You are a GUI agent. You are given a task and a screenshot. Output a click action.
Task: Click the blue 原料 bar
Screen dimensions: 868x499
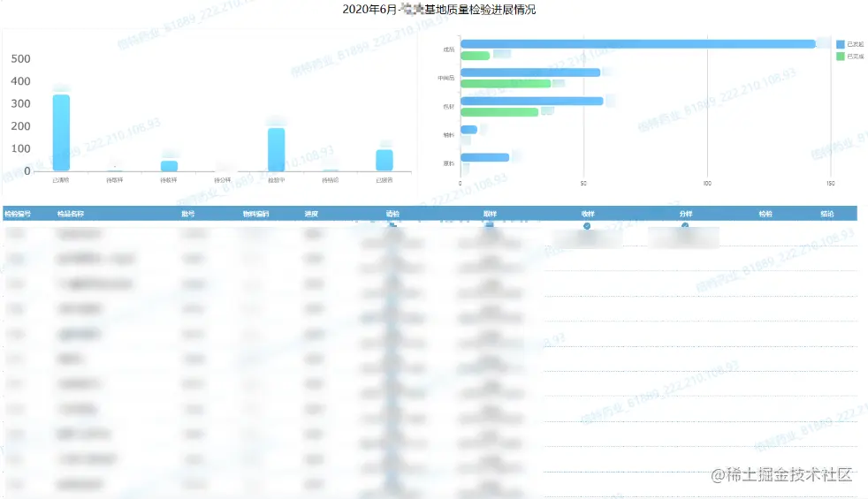tap(485, 158)
